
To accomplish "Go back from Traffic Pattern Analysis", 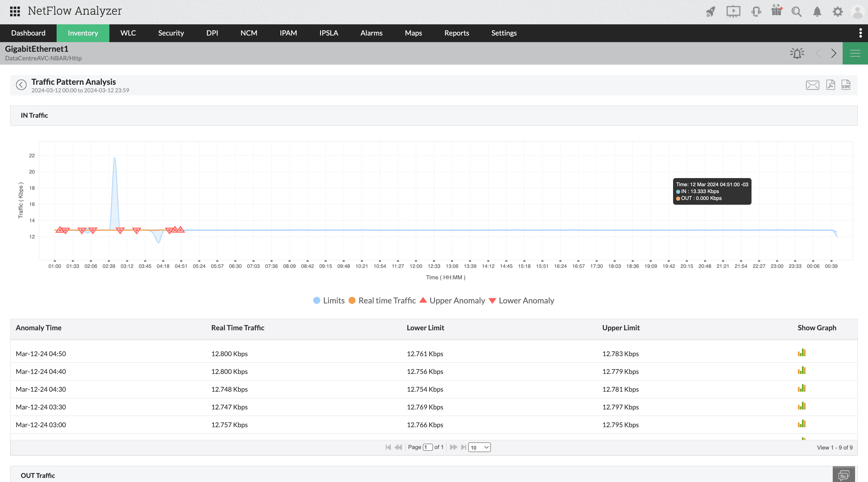I will click(x=21, y=85).
